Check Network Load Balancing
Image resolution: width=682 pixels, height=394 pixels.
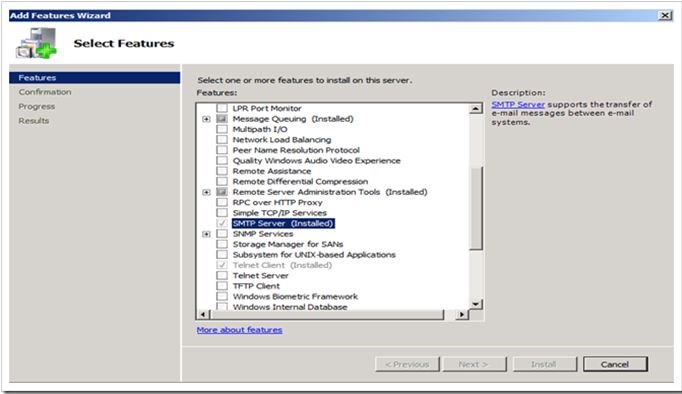[x=222, y=140]
